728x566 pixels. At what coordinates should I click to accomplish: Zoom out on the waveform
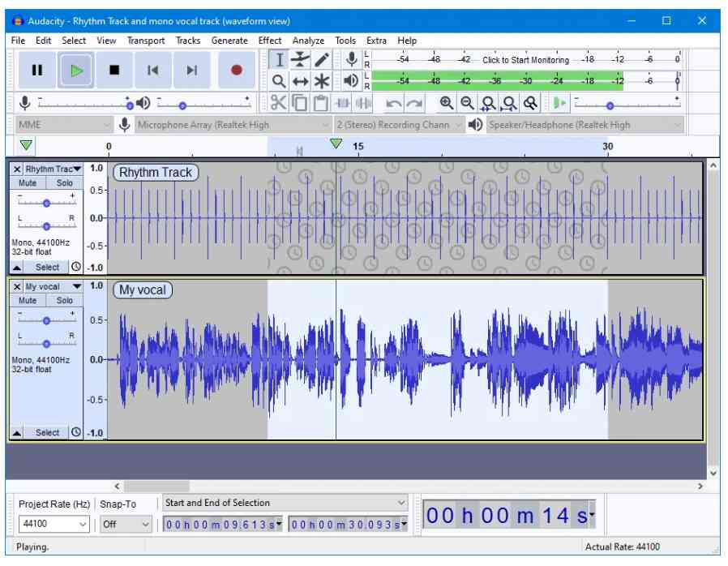pyautogui.click(x=467, y=103)
